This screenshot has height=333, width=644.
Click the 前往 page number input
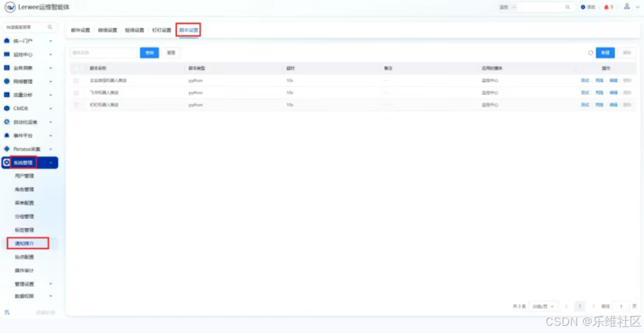621,306
